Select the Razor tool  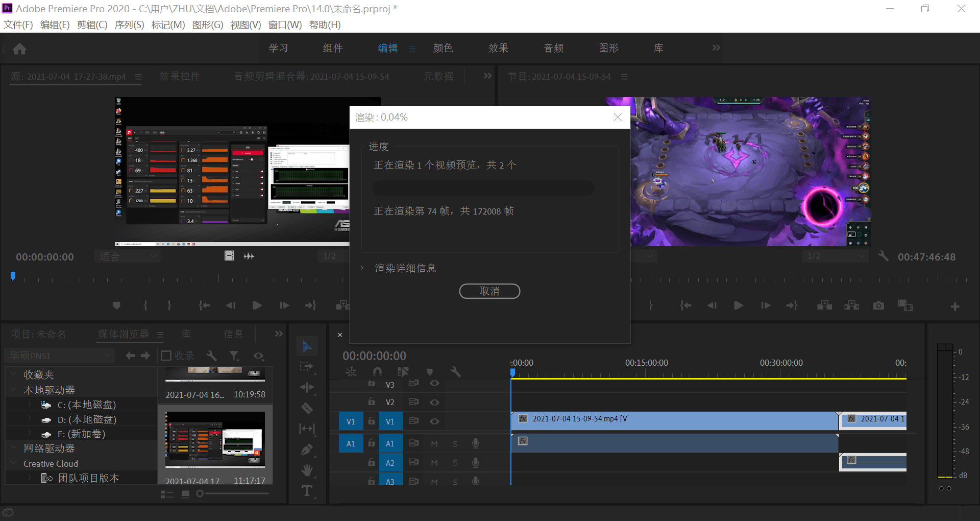(x=307, y=408)
